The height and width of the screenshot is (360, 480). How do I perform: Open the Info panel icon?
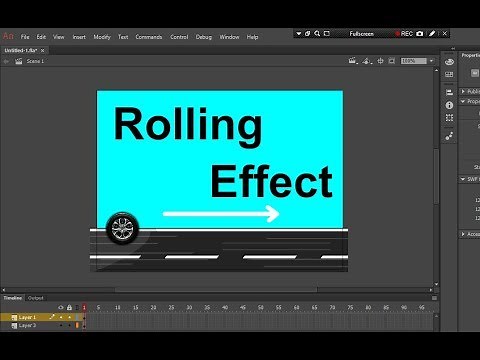tap(449, 105)
